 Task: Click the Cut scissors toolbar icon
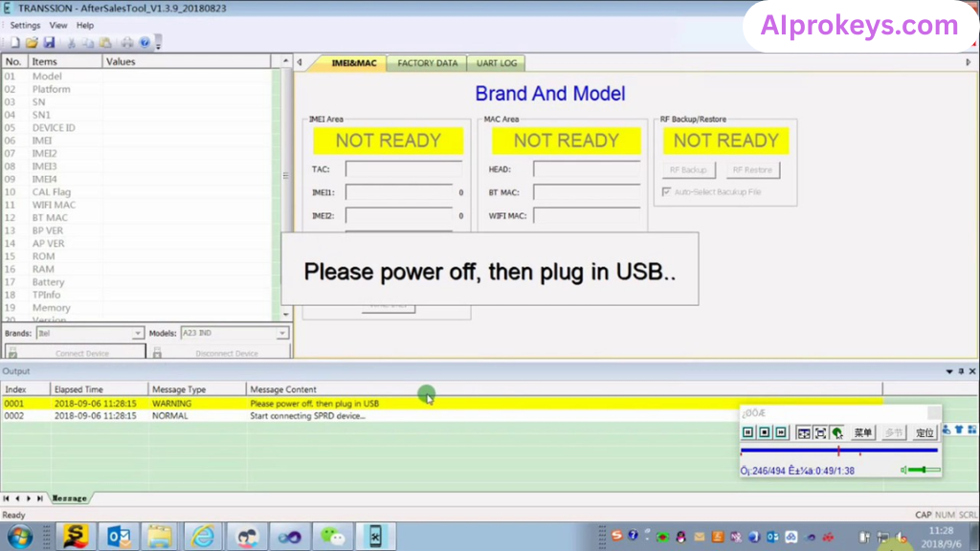click(x=72, y=43)
